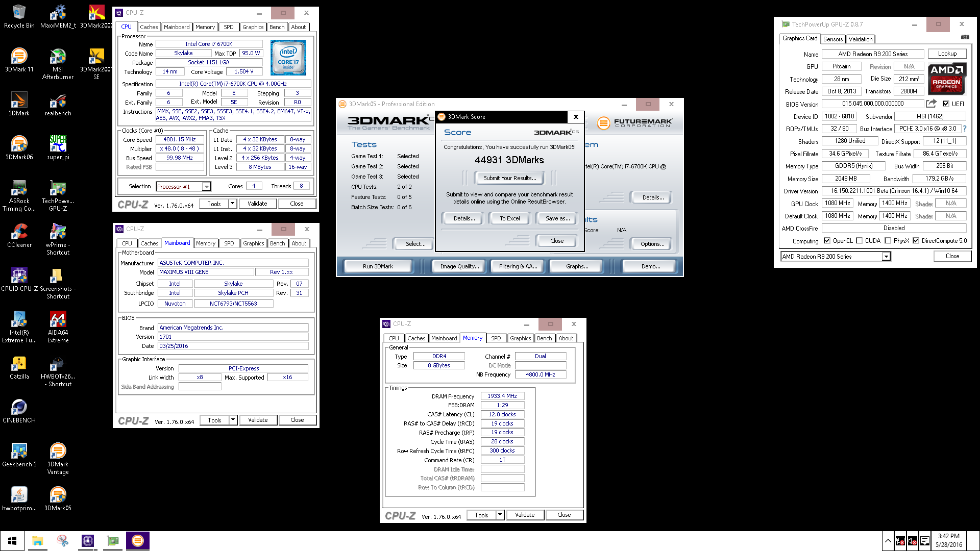Viewport: 980px width, 551px height.
Task: Click Validate in Memory CPU-Z window
Action: click(x=525, y=515)
